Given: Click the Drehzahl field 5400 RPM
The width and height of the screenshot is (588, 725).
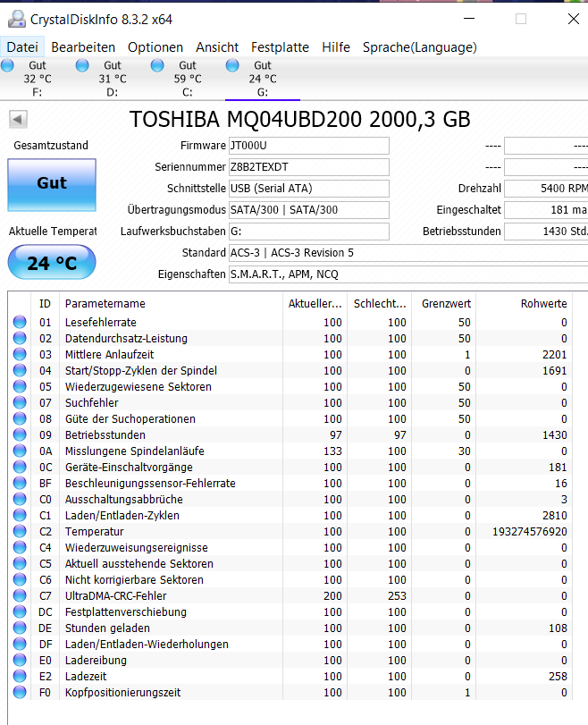Looking at the screenshot, I should (546, 189).
